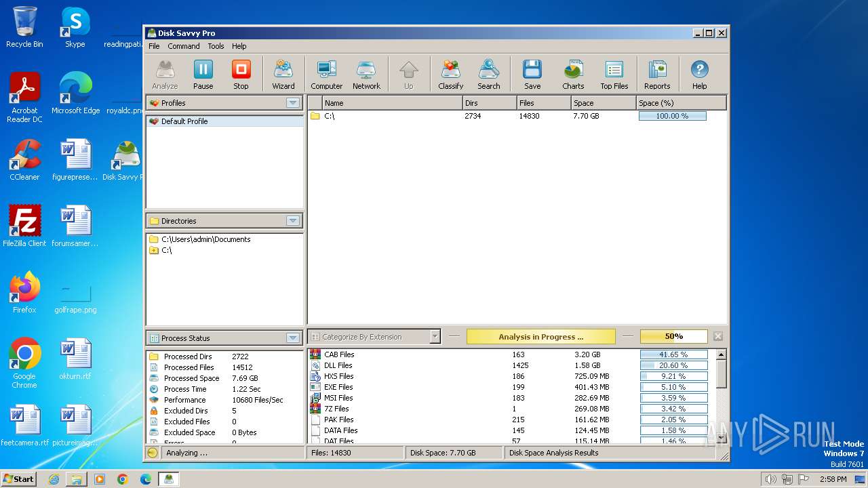This screenshot has width=868, height=488.
Task: Open Chrome from the taskbar
Action: pyautogui.click(x=122, y=479)
